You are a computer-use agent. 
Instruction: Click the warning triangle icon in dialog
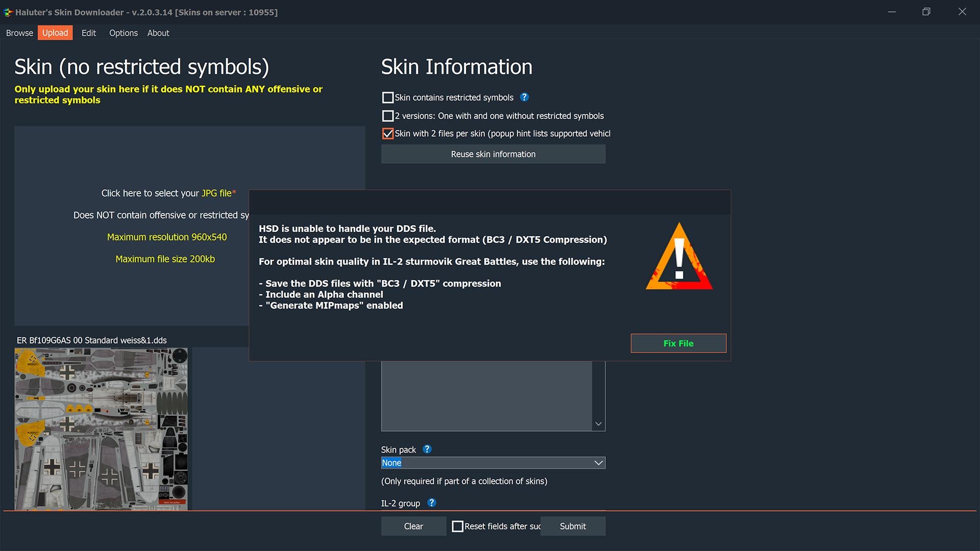coord(679,257)
